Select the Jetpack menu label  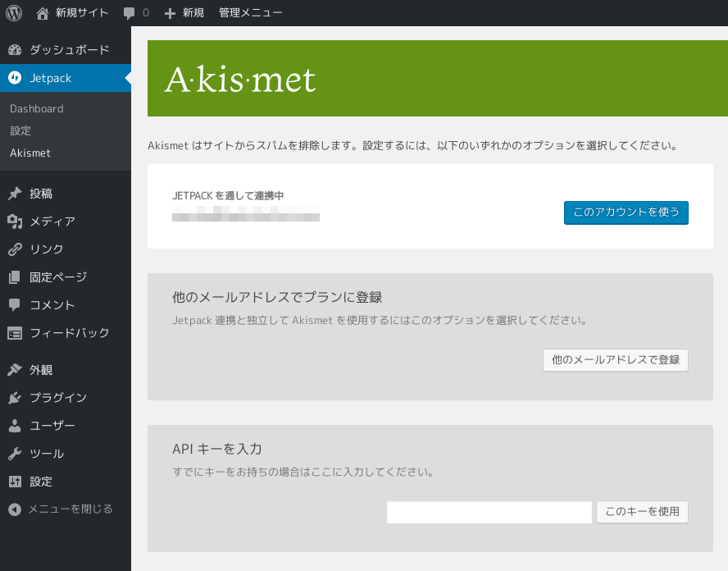(51, 78)
